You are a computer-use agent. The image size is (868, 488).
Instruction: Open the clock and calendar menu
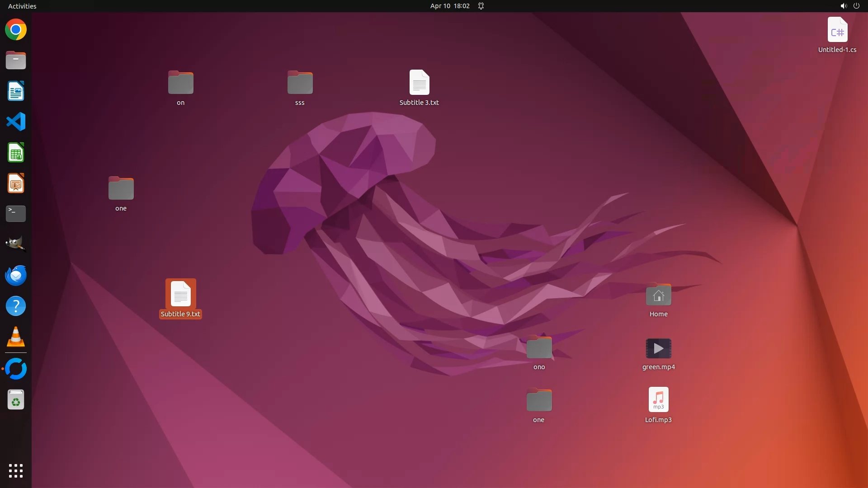tap(449, 6)
